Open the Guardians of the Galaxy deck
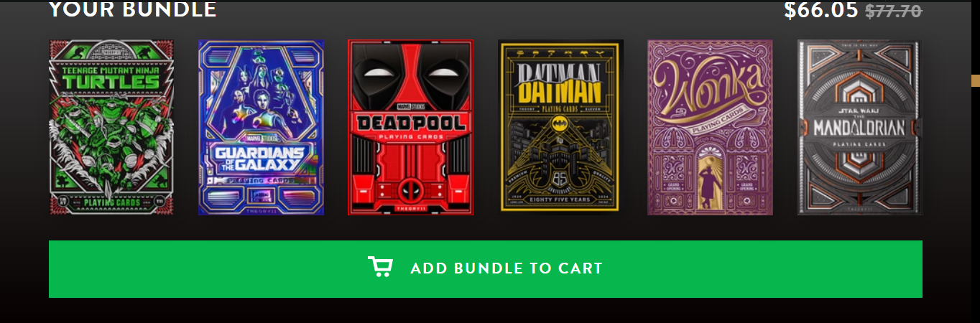980x323 pixels. 261,127
